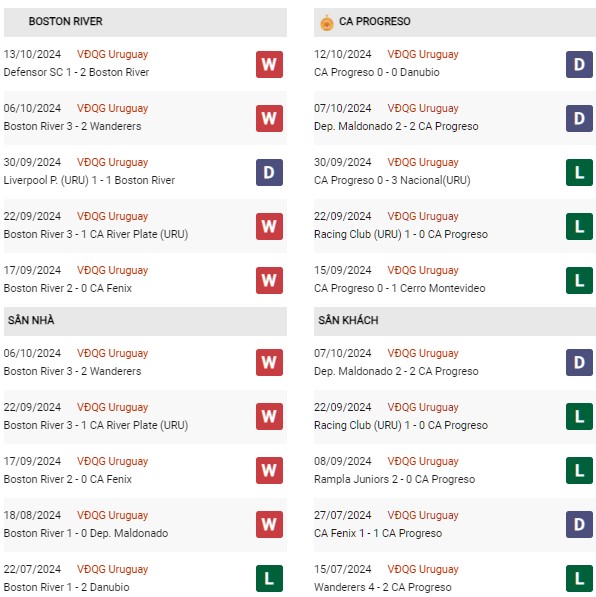Click W badge for Dep. Maldonado 18/08 match
596x597 pixels.
click(269, 525)
